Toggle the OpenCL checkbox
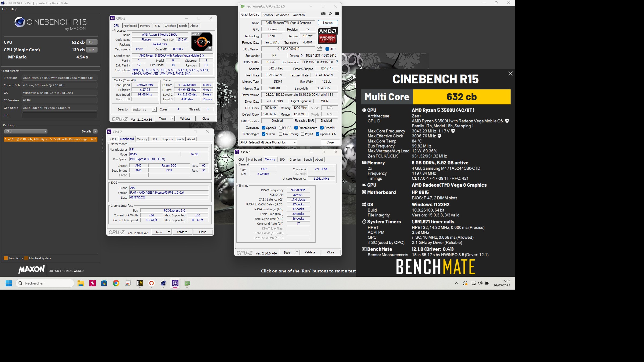The height and width of the screenshot is (362, 644). 264,128
